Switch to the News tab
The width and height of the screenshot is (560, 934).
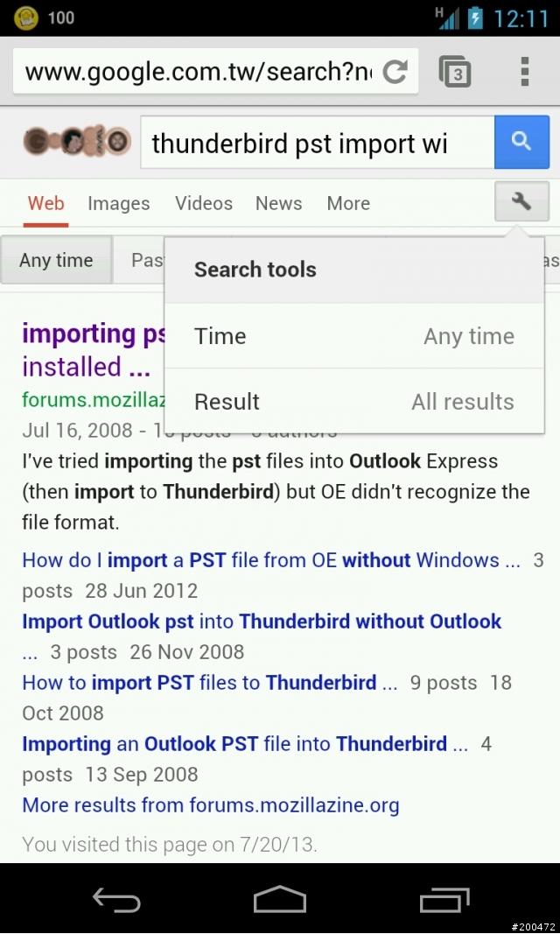click(x=278, y=203)
